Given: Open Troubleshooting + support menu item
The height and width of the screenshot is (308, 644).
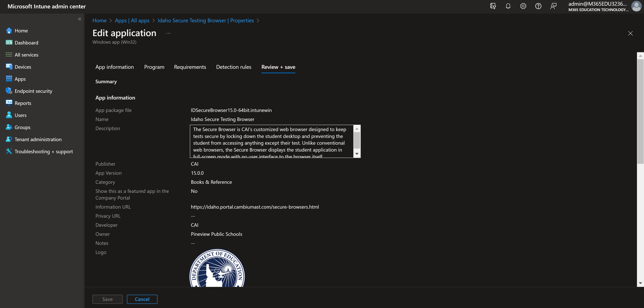Looking at the screenshot, I should pos(44,152).
